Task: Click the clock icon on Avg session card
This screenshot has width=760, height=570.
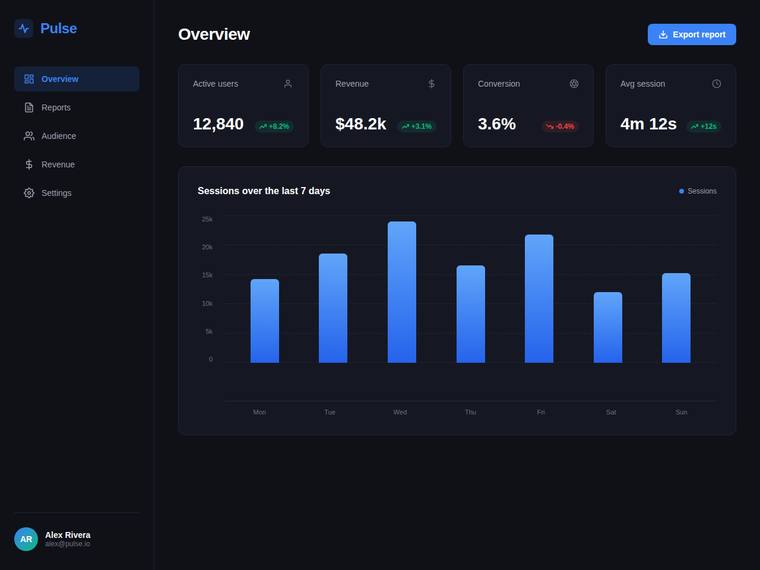Action: [716, 84]
